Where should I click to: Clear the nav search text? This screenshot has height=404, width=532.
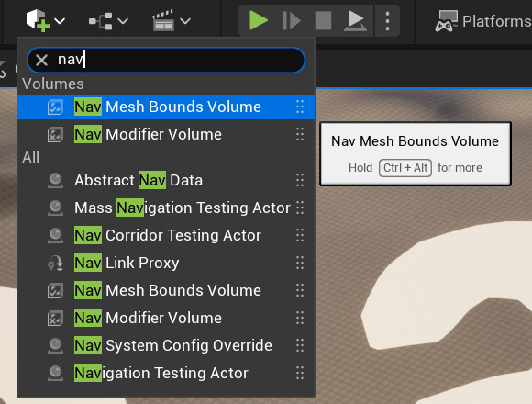(x=41, y=60)
